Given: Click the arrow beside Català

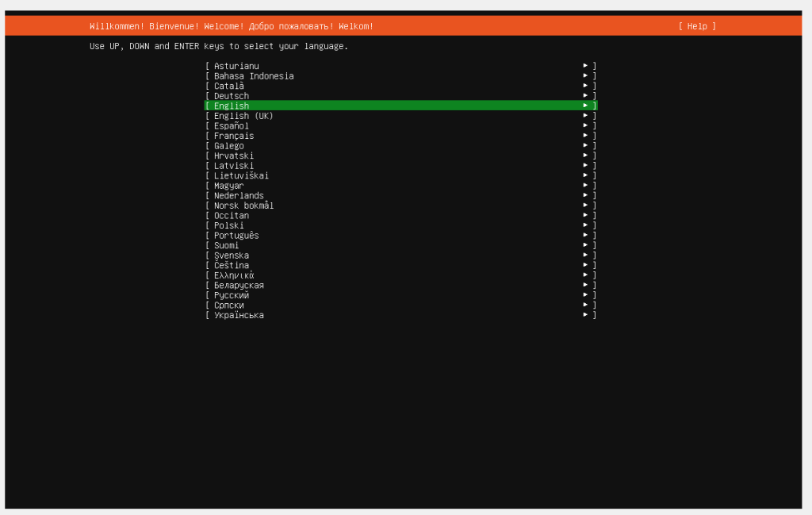Looking at the screenshot, I should [586, 86].
